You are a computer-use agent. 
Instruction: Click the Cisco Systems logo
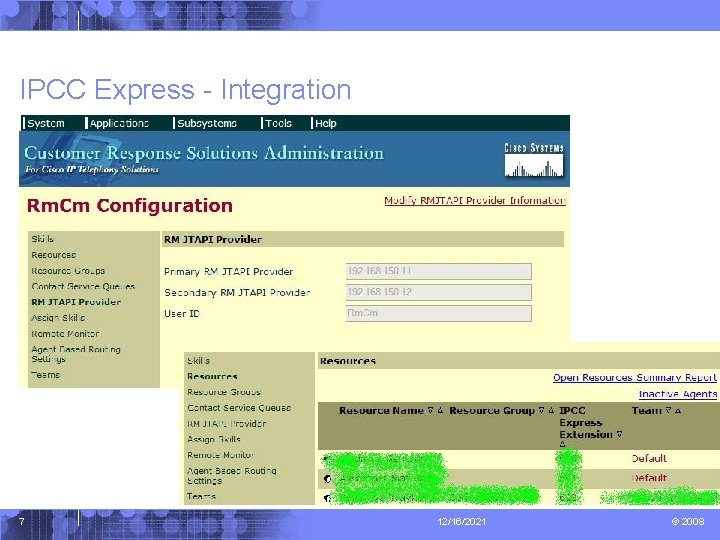point(534,159)
